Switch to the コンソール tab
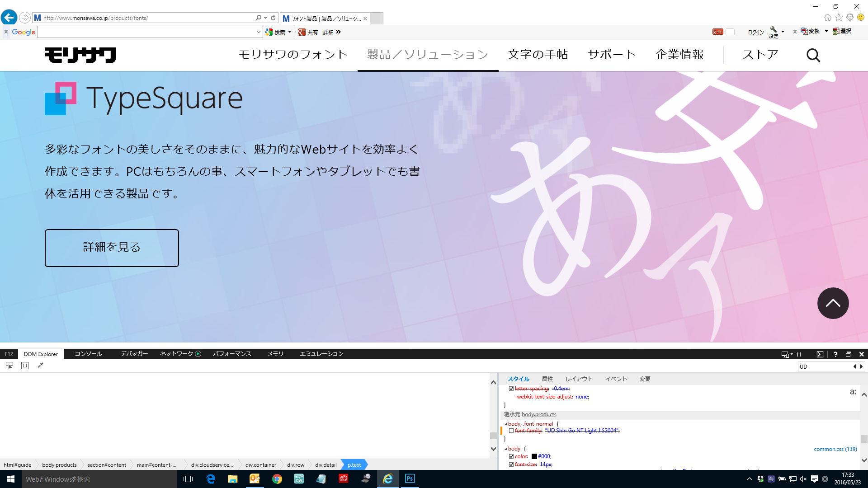Viewport: 868px width, 488px height. (89, 354)
